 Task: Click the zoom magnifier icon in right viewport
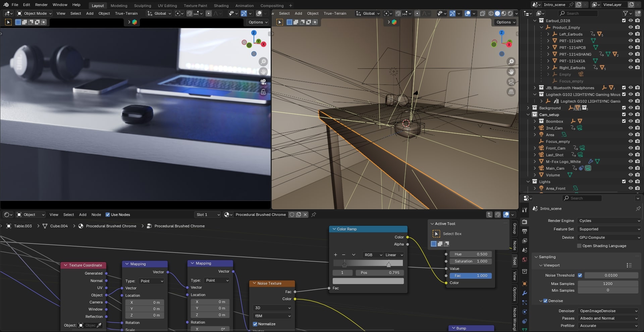click(511, 62)
